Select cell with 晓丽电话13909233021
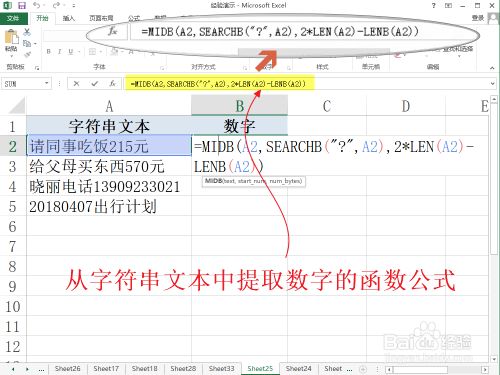This screenshot has width=500, height=375. (109, 186)
